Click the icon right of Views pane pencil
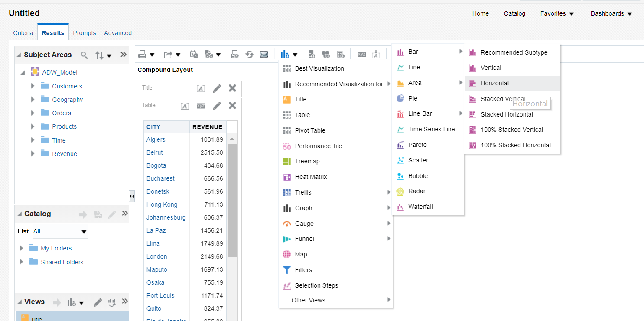 click(112, 302)
